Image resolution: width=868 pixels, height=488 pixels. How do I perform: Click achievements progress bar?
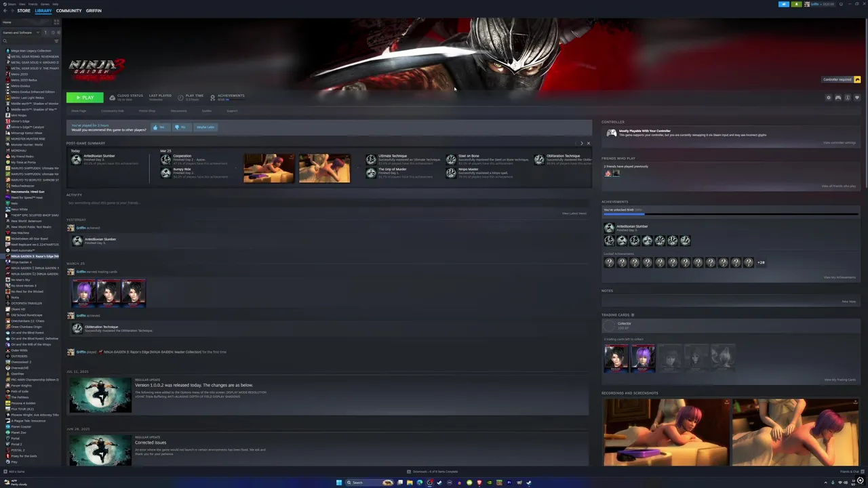731,214
